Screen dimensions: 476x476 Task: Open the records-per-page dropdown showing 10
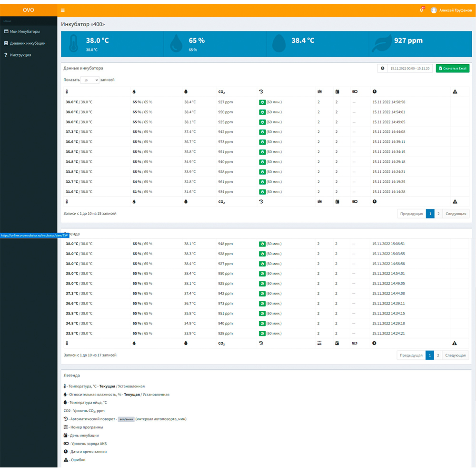click(x=89, y=80)
